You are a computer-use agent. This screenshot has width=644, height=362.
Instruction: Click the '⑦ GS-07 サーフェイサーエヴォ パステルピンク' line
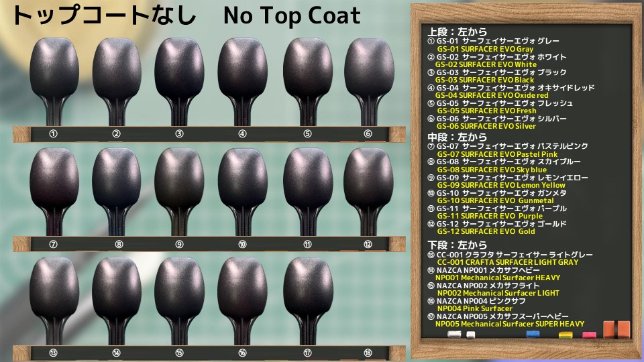(508, 146)
